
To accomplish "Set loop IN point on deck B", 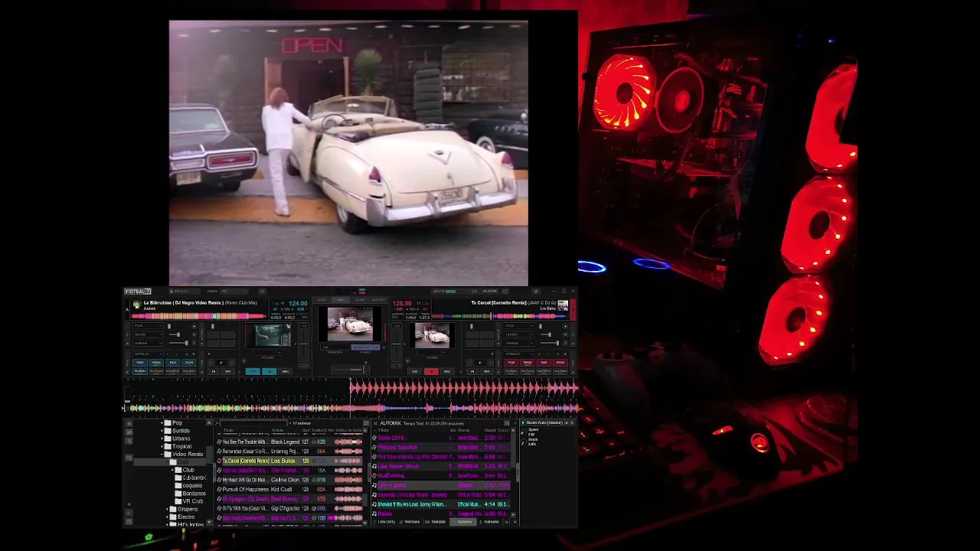I will pyautogui.click(x=472, y=371).
